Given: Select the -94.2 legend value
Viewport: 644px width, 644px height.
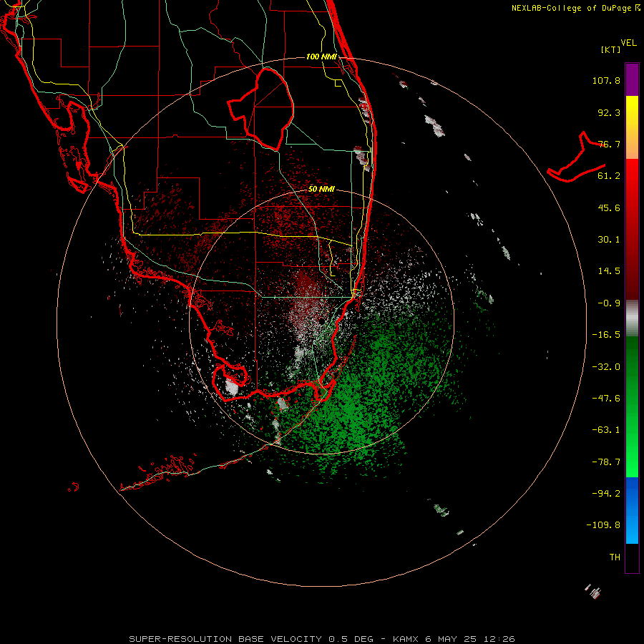Looking at the screenshot, I should click(x=606, y=493).
